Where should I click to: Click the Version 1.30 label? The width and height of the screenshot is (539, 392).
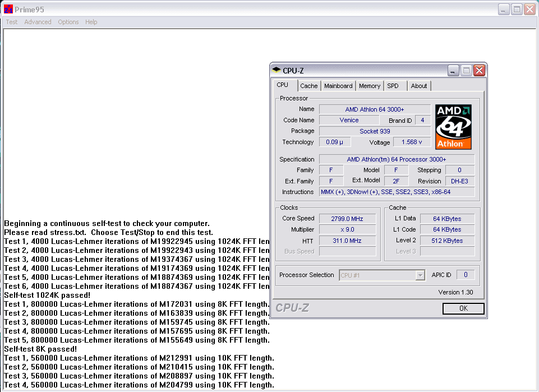[455, 292]
